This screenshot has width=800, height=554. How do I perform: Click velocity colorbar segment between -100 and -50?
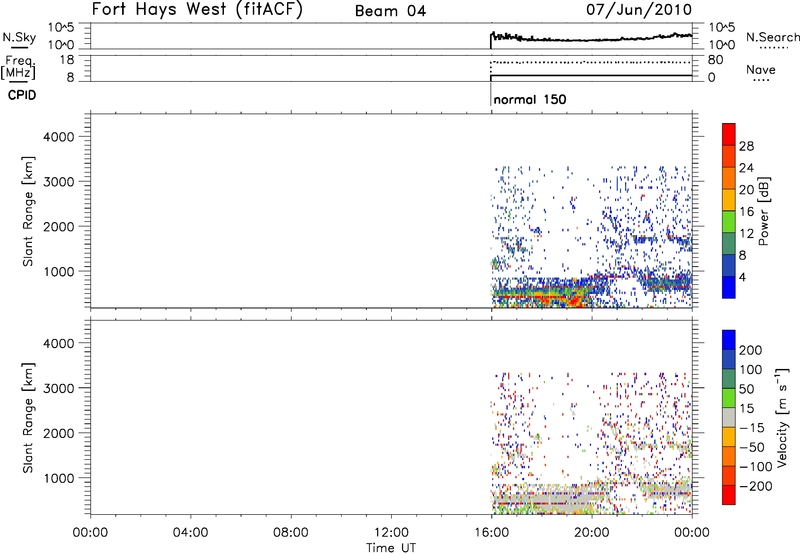coord(729,456)
